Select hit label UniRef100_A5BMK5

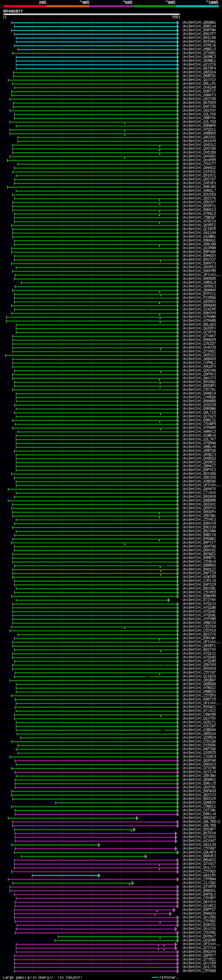[x=199, y=133]
